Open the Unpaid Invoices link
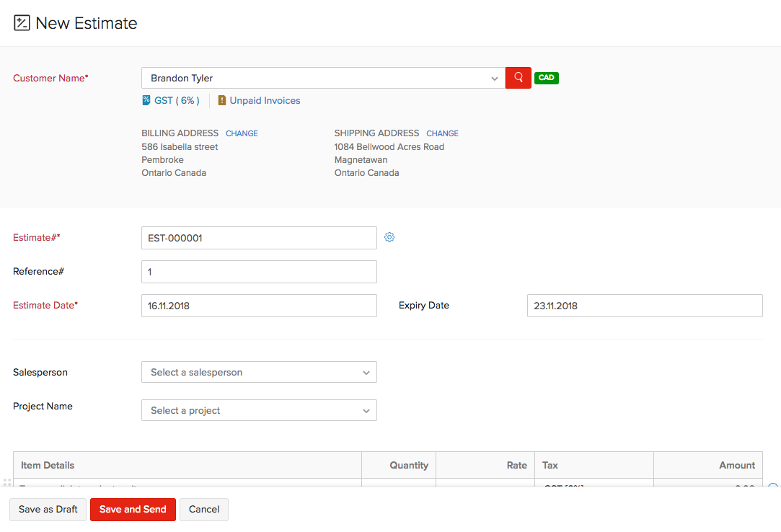Image resolution: width=781 pixels, height=532 pixels. point(265,101)
